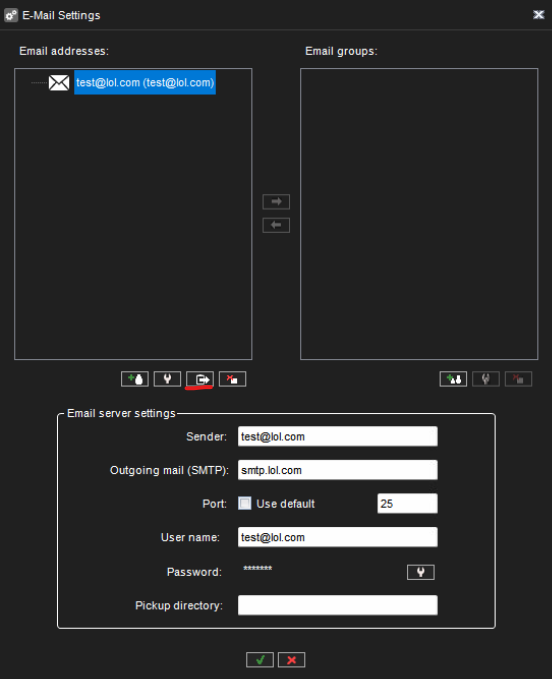Cancel with the red X button

tap(291, 660)
